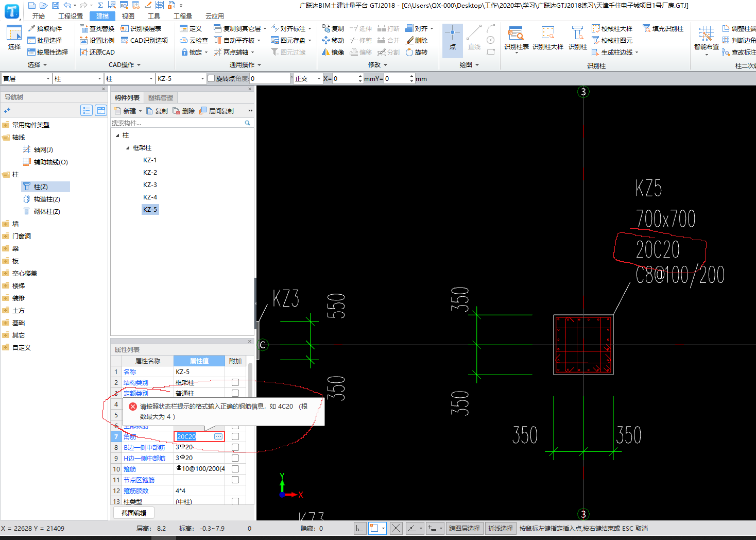This screenshot has width=756, height=540.
Task: Open the 工程量 ribbon tab
Action: 183,16
